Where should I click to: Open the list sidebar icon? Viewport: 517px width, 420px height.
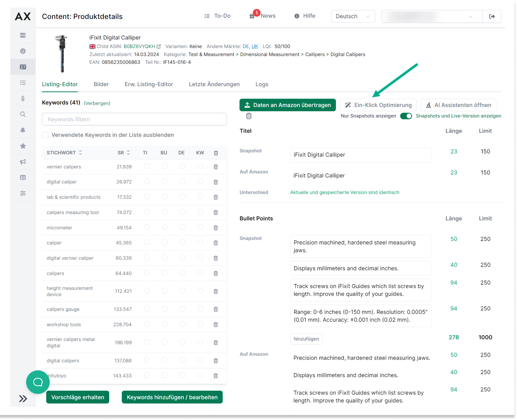coord(23,83)
